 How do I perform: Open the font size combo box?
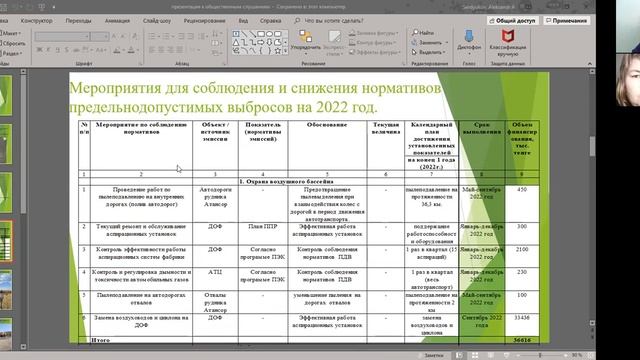tap(100, 37)
